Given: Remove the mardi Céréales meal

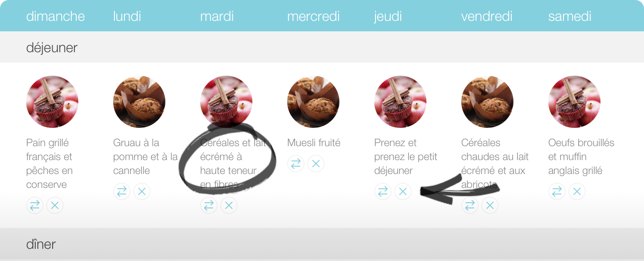Looking at the screenshot, I should (x=229, y=205).
